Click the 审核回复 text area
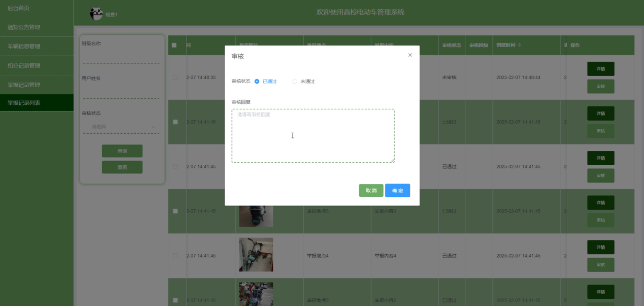The image size is (644, 306). pos(313,136)
